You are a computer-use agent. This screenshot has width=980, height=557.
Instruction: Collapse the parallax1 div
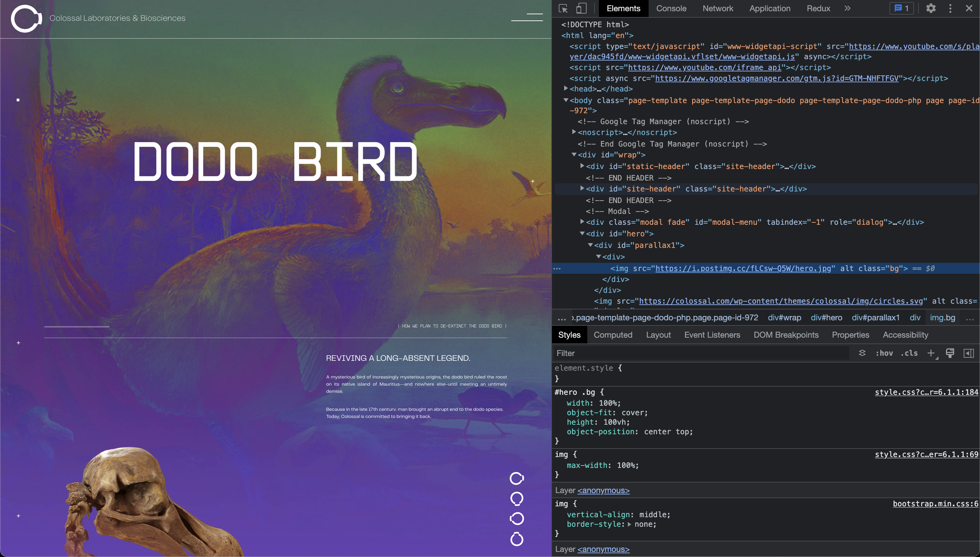click(x=590, y=245)
